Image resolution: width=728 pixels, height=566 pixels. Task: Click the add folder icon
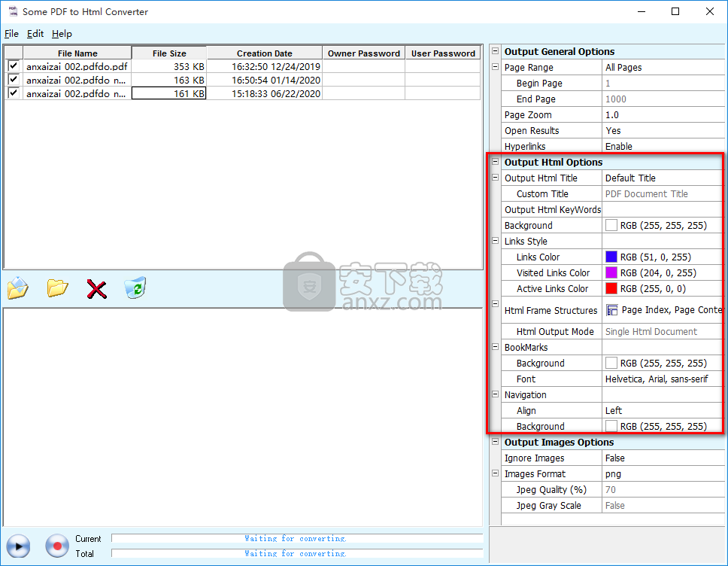[58, 288]
